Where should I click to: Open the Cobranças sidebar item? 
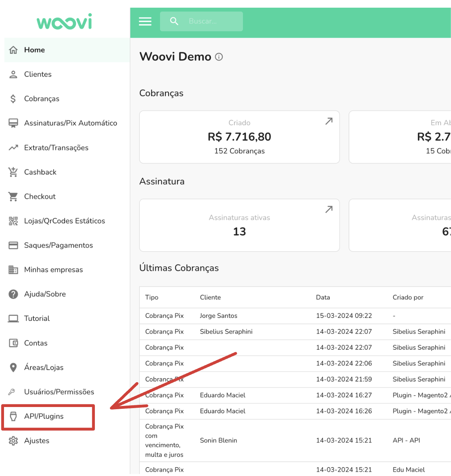coord(42,99)
